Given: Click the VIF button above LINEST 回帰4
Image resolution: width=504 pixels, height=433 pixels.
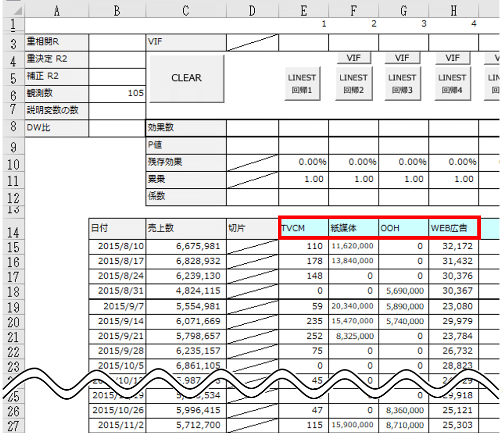Looking at the screenshot, I should click(453, 58).
